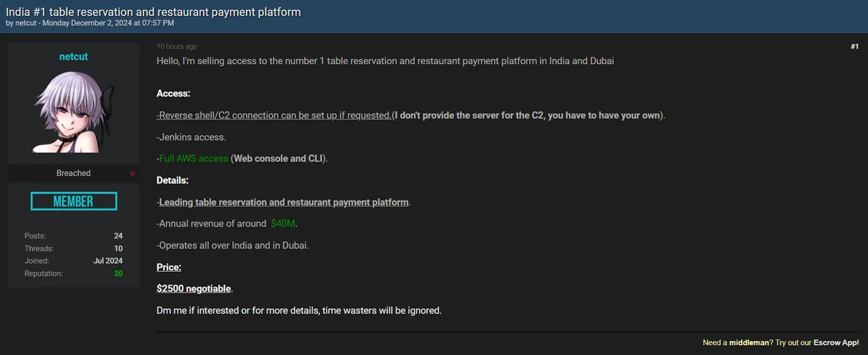Open netcut's profile from sidebar username

coord(73,57)
